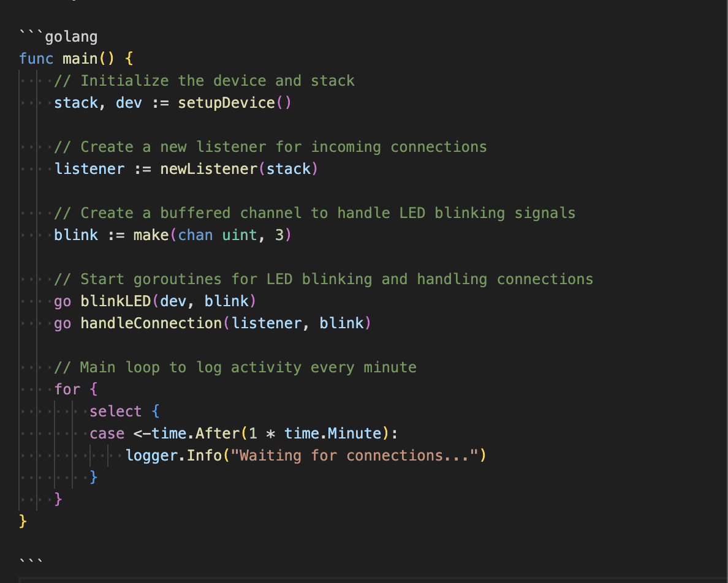Click the 'listener' variable in the assignment

[x=89, y=169]
